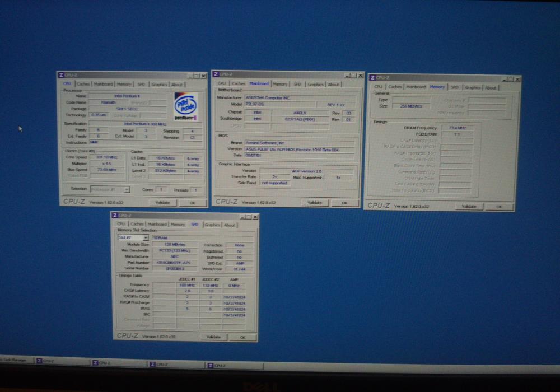
Task: Switch to CPU tab in the Memory window
Action: point(378,86)
